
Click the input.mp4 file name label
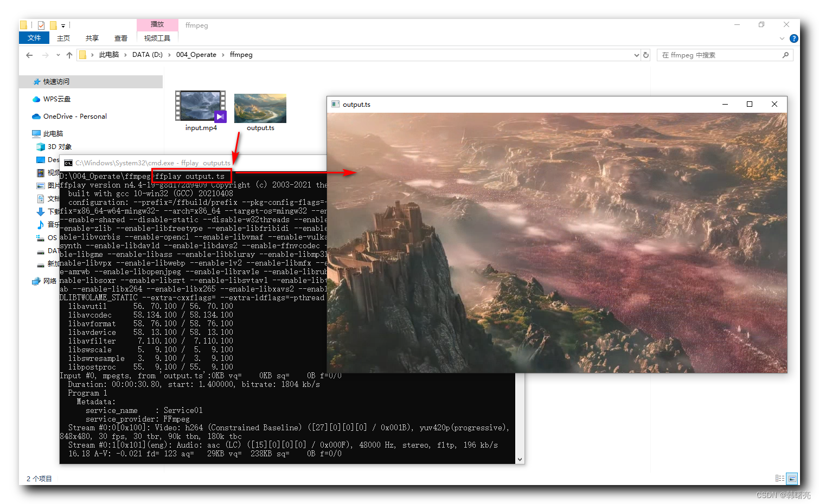[x=201, y=128]
